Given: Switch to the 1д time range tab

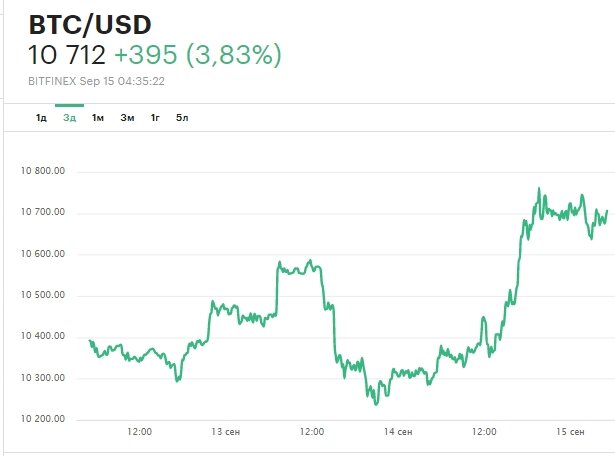Looking at the screenshot, I should (x=41, y=118).
